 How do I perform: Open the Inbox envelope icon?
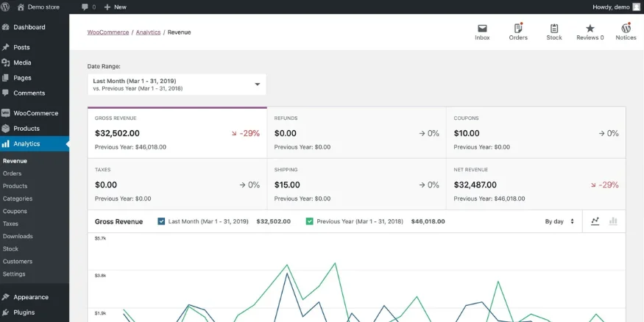(x=482, y=28)
